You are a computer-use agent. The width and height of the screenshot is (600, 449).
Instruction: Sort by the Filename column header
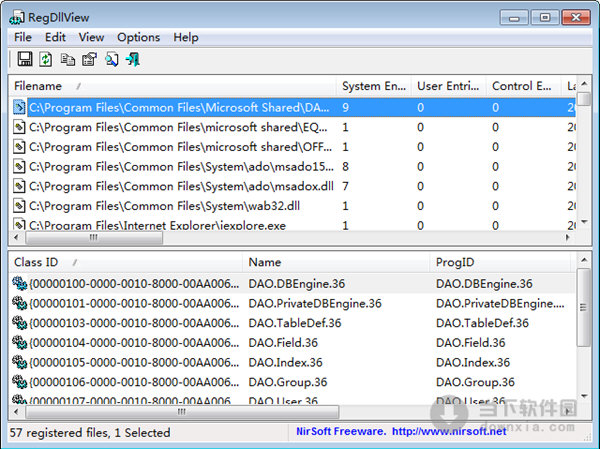173,86
